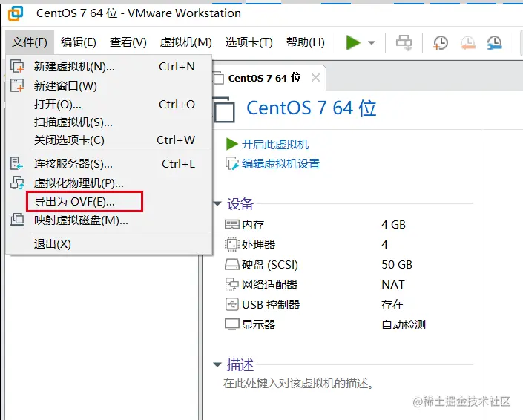
Task: Click the connect server icon in menu
Action: (16, 163)
